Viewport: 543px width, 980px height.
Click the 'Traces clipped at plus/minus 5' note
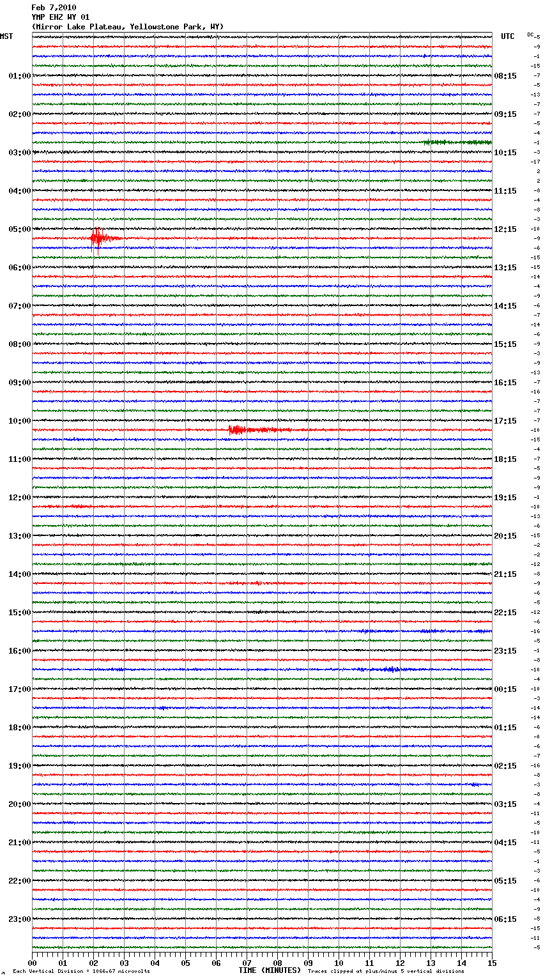point(386,971)
